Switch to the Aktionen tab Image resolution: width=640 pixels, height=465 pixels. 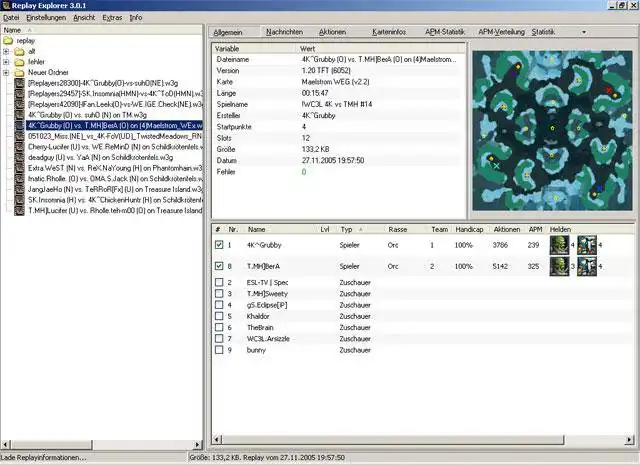coord(332,32)
